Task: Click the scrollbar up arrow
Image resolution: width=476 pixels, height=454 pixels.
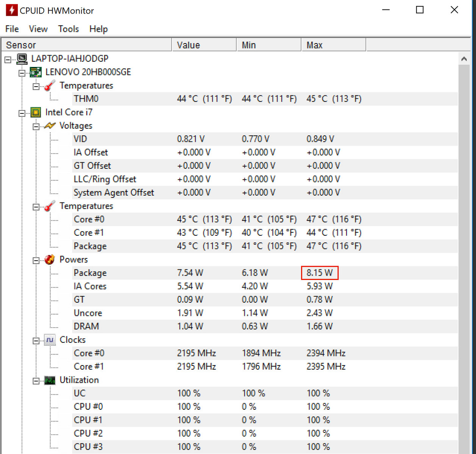Action: click(x=464, y=59)
